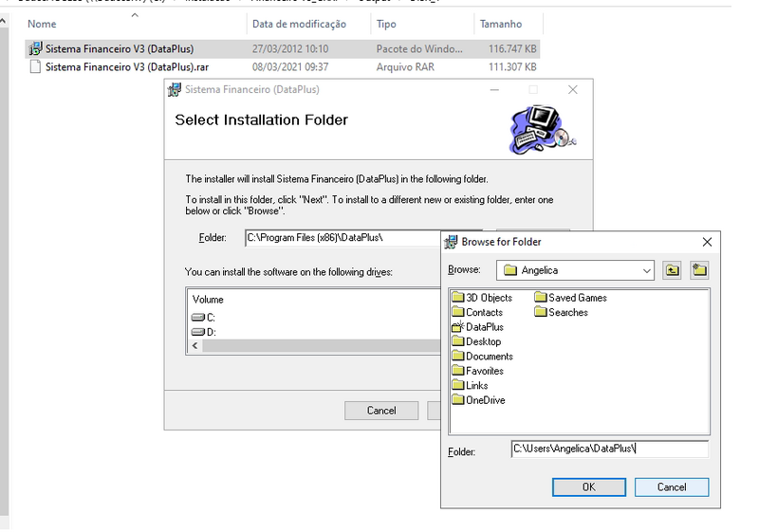Select Sistema Financeiro V3 (DataPlus) installer file
This screenshot has width=759, height=532.
[282, 49]
